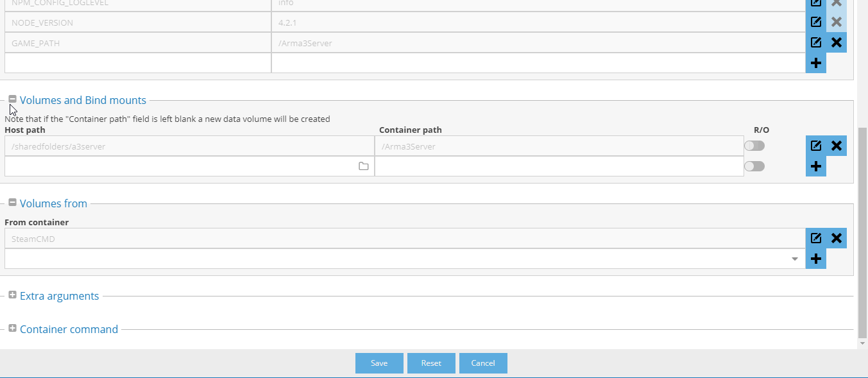Viewport: 868px width, 378px height.
Task: Add a new volume mapping
Action: coord(815,166)
